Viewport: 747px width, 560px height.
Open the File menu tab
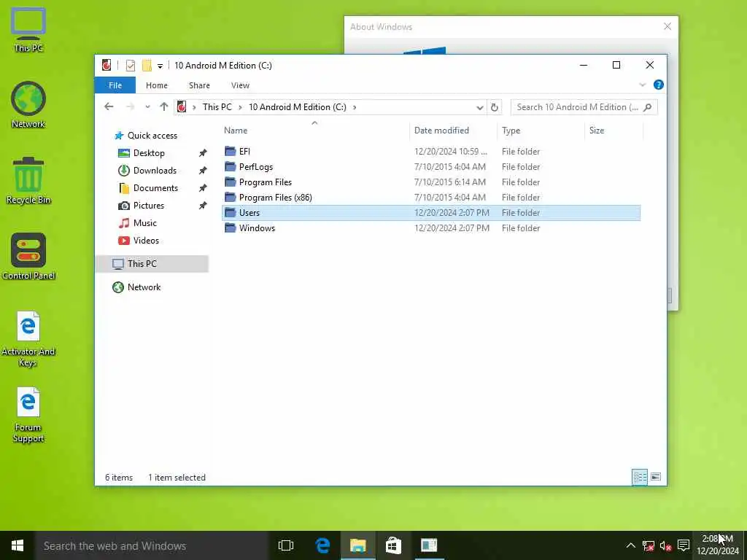click(115, 85)
